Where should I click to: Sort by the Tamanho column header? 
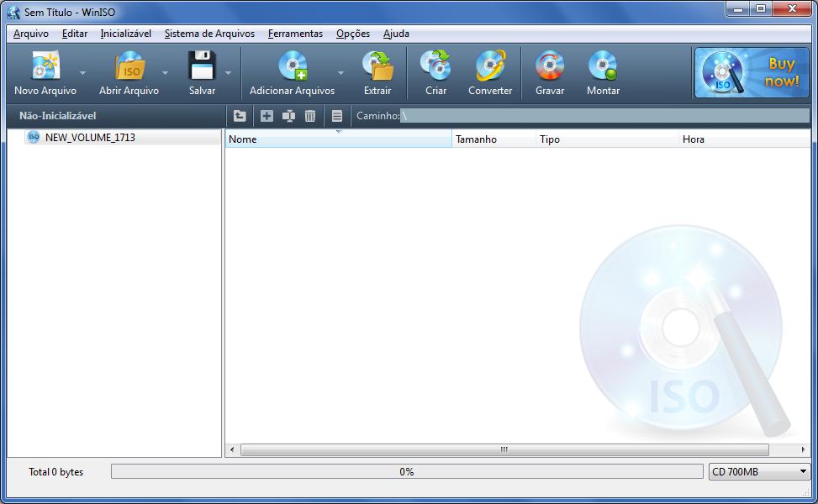[493, 139]
